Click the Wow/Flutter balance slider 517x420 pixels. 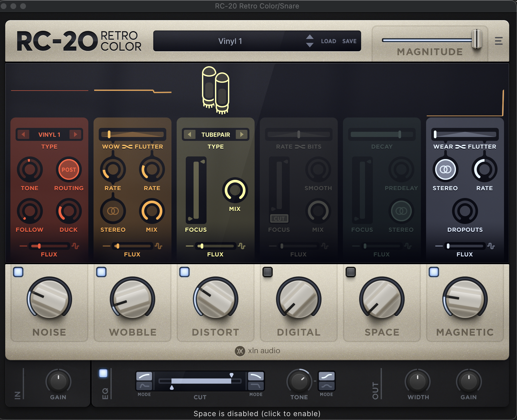(132, 134)
